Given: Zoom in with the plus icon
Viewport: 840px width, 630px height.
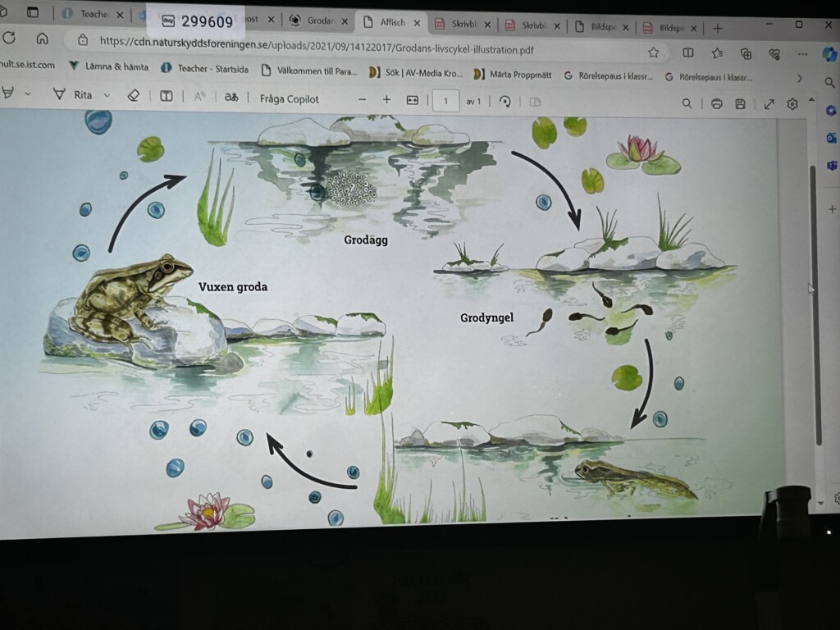Looking at the screenshot, I should click(386, 100).
